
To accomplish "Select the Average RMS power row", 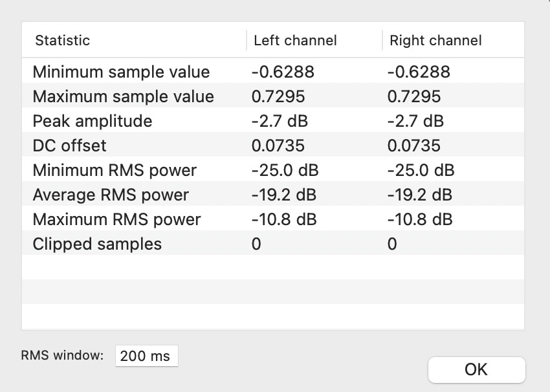I will (x=273, y=195).
